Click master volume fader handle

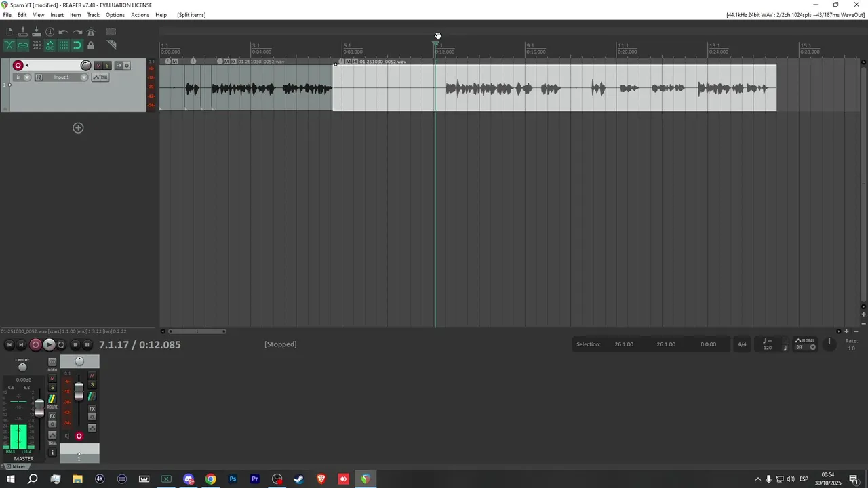[39, 408]
